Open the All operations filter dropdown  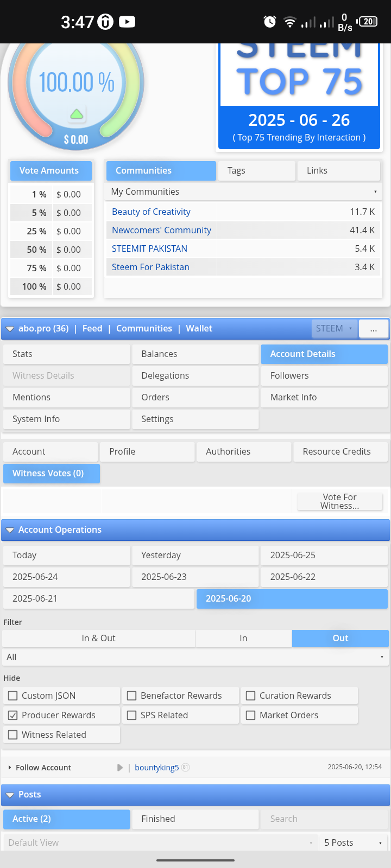pos(195,657)
